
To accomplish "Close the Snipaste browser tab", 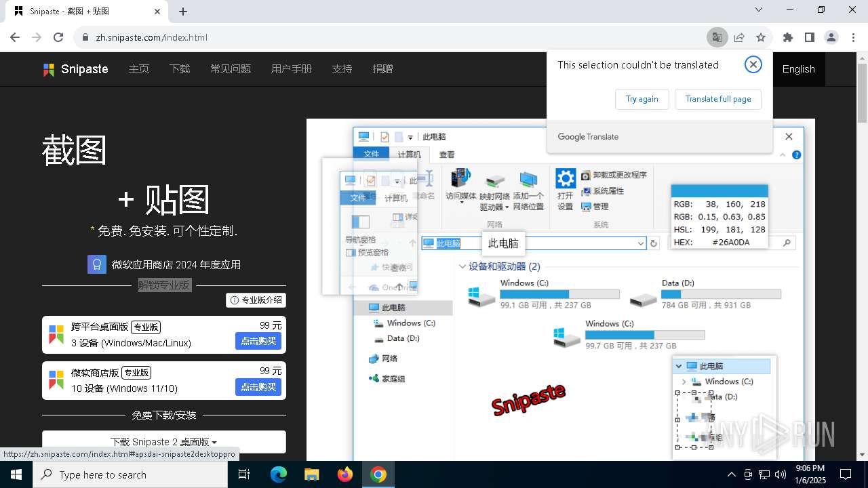I will click(x=157, y=12).
